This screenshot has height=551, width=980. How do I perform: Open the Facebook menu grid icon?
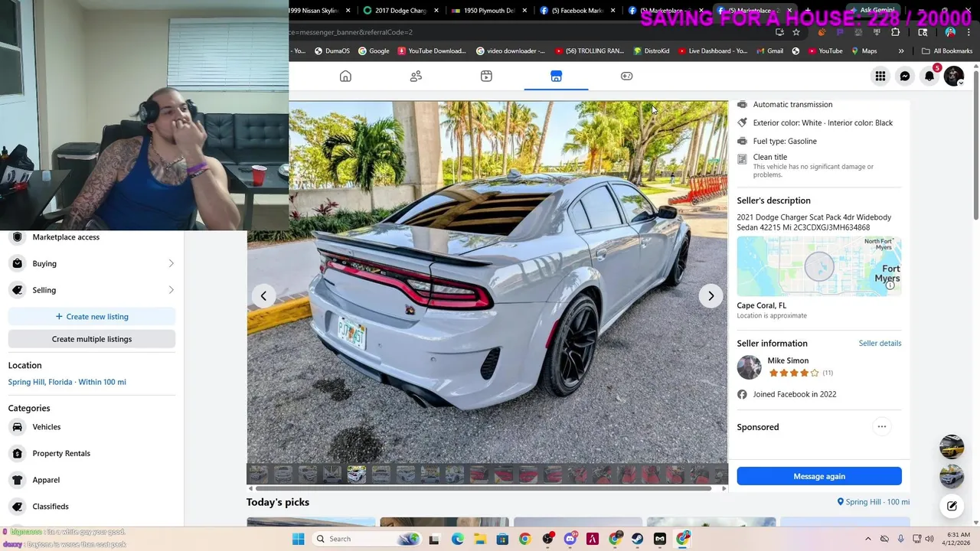point(880,76)
